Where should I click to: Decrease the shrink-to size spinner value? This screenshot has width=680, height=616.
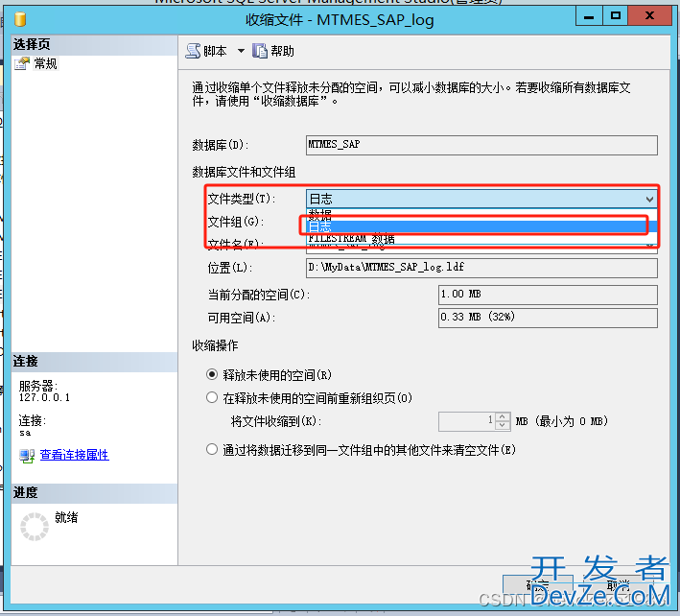[x=503, y=426]
